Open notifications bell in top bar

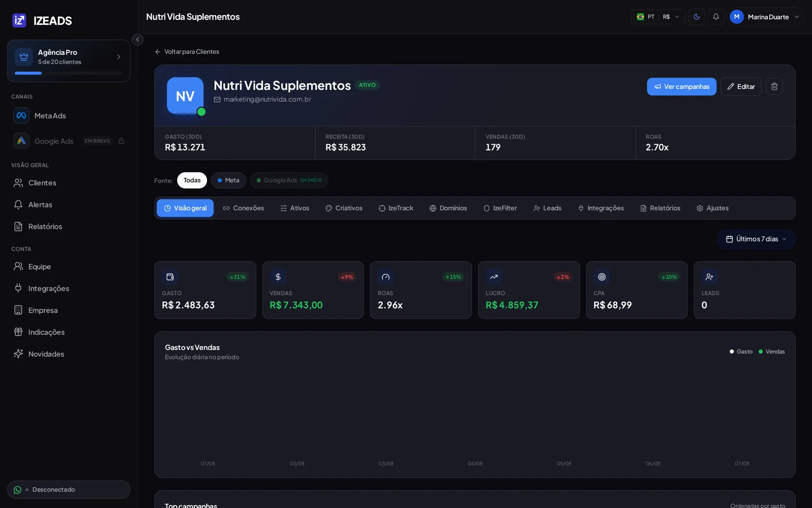[x=716, y=17]
